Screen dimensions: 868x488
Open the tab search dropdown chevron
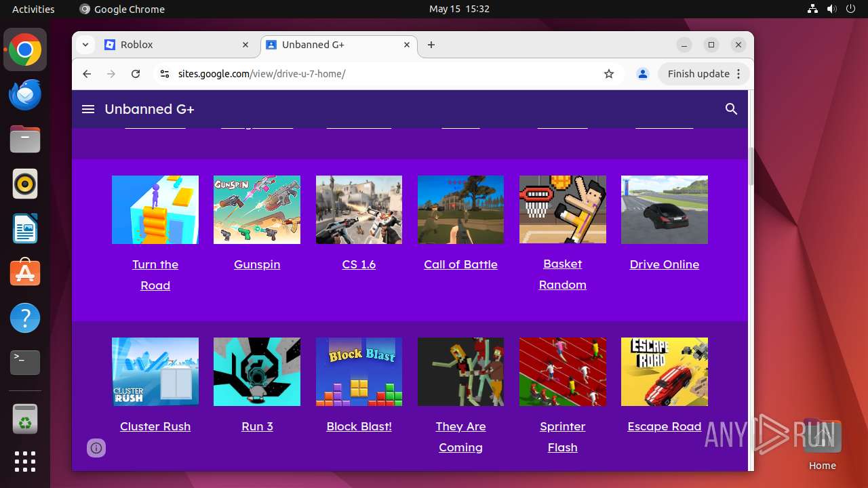coord(85,45)
